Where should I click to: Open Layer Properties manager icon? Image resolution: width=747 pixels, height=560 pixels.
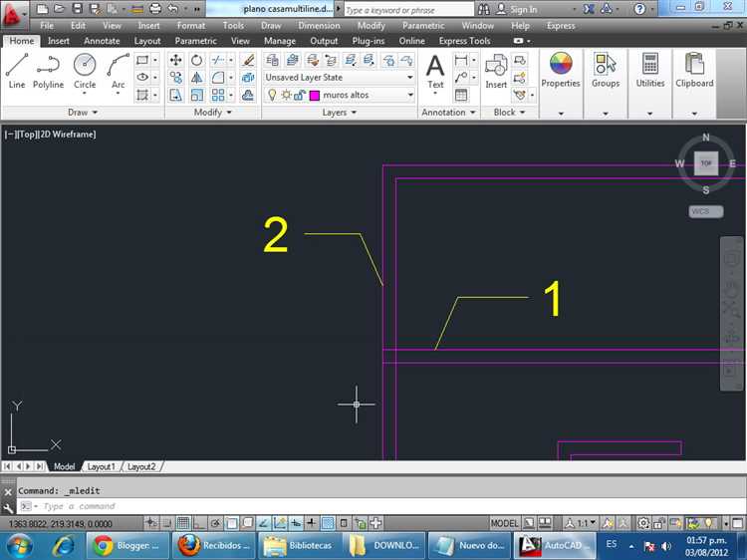(x=272, y=60)
